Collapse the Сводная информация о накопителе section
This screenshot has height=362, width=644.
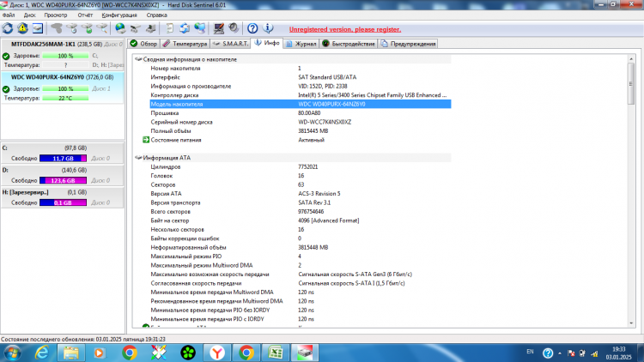pyautogui.click(x=138, y=59)
